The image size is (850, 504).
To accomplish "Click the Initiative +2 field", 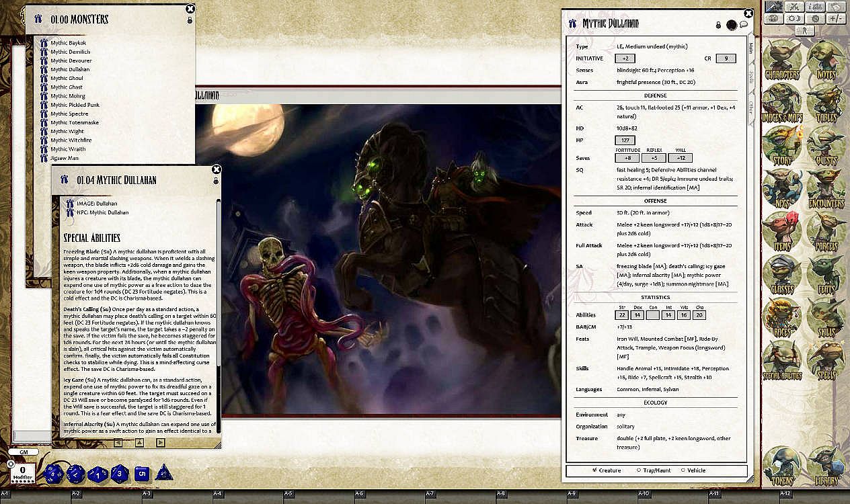I will [x=625, y=58].
